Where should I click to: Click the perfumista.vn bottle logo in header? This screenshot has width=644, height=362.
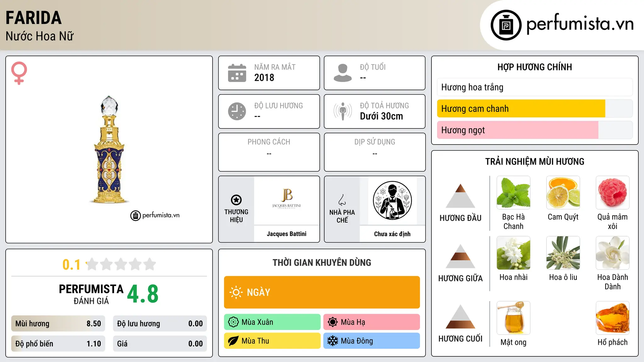click(x=506, y=25)
